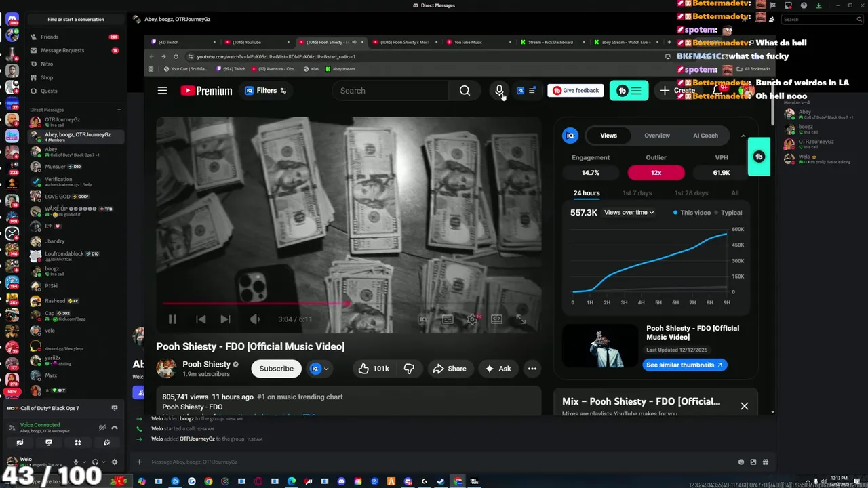Dislike the video with thumbs down

409,369
